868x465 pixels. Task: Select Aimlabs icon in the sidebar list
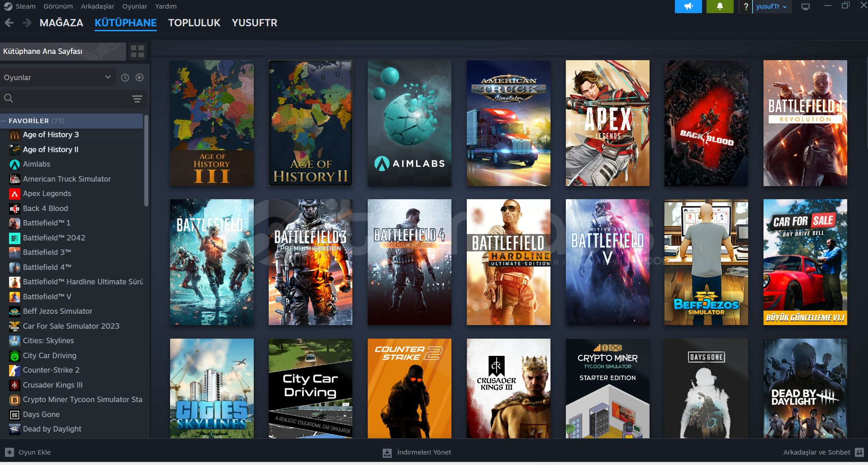coord(15,164)
